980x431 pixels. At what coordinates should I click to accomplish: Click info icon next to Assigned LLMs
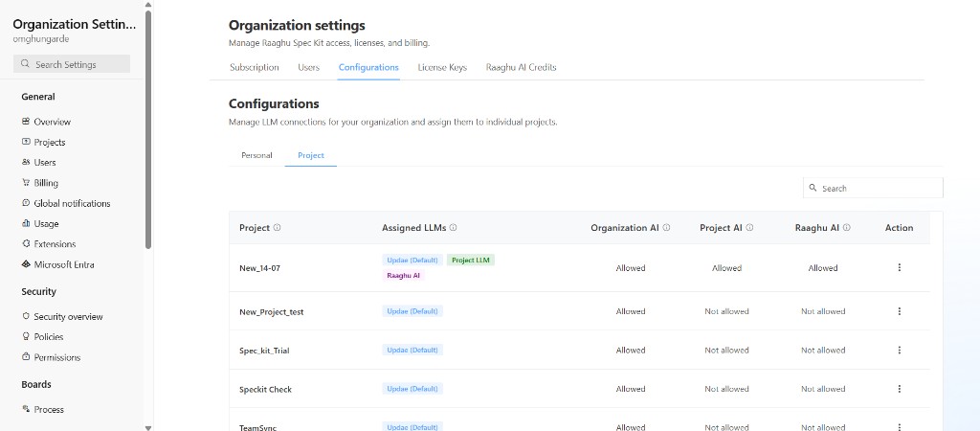[453, 228]
